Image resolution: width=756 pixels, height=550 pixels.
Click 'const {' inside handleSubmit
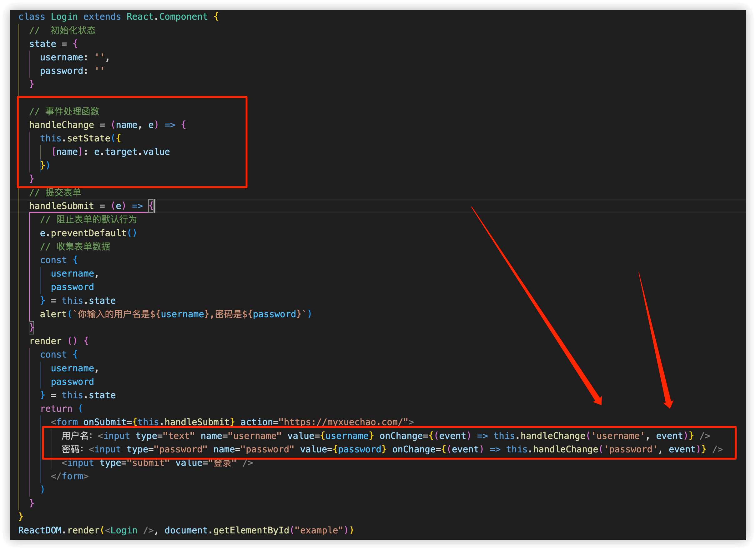[59, 260]
